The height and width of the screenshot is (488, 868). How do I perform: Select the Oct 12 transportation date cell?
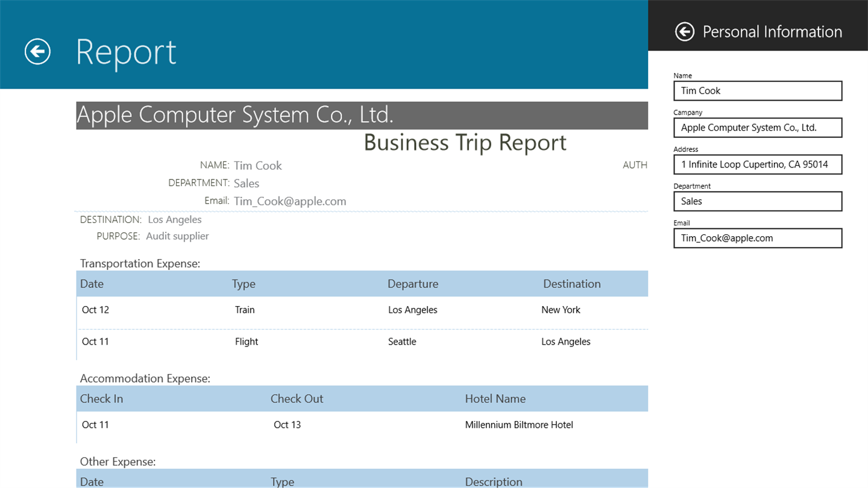click(95, 310)
